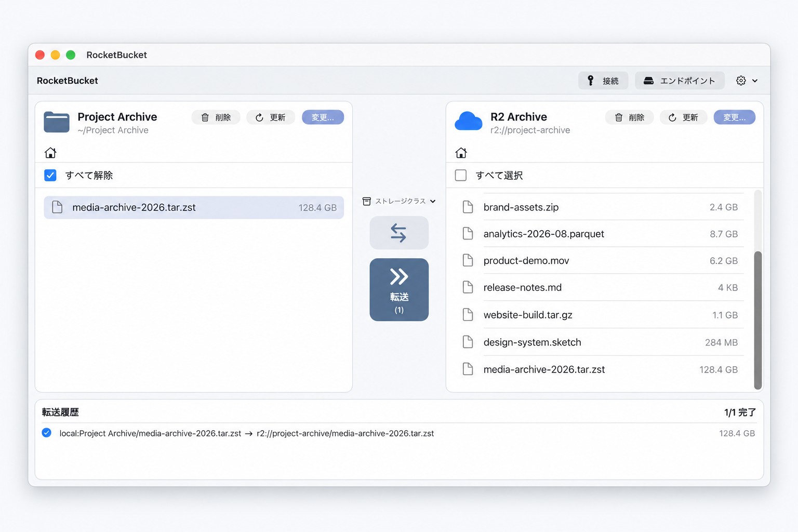Click completed checkmark in transfer history

coord(47,433)
